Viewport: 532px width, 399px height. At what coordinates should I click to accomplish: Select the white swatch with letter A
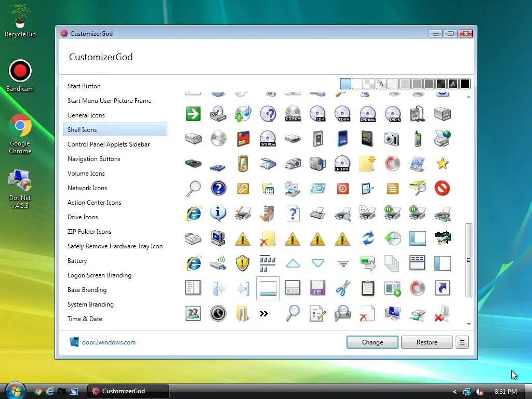pos(381,84)
